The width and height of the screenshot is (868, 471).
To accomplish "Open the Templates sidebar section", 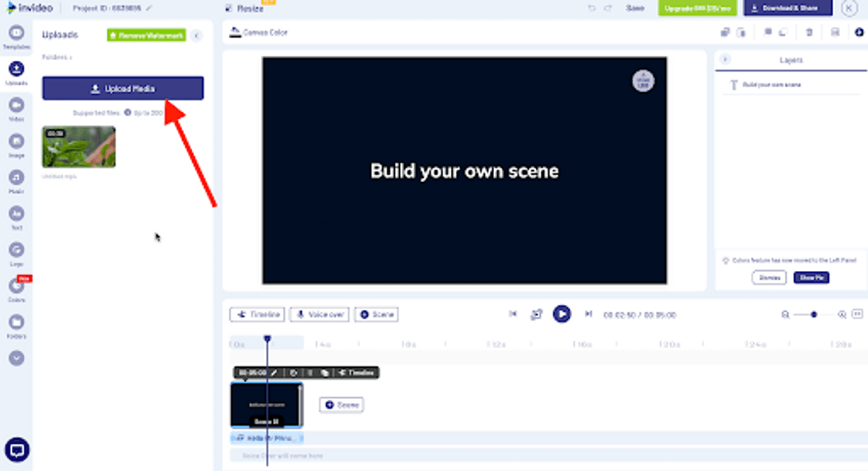I will [x=16, y=36].
